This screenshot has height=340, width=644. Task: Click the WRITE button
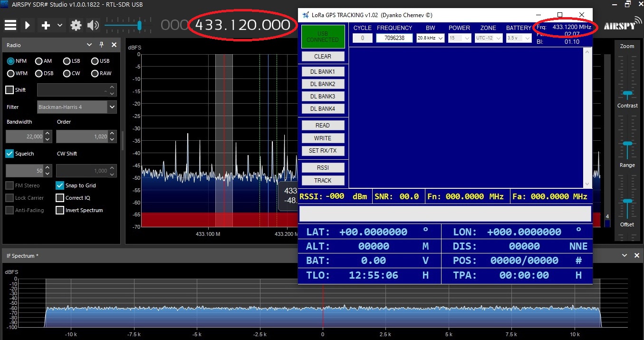coord(323,138)
